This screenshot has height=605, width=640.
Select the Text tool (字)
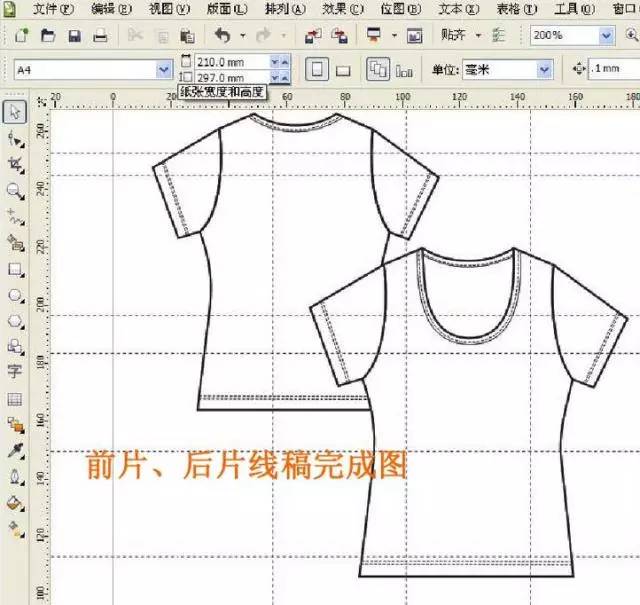pyautogui.click(x=15, y=372)
